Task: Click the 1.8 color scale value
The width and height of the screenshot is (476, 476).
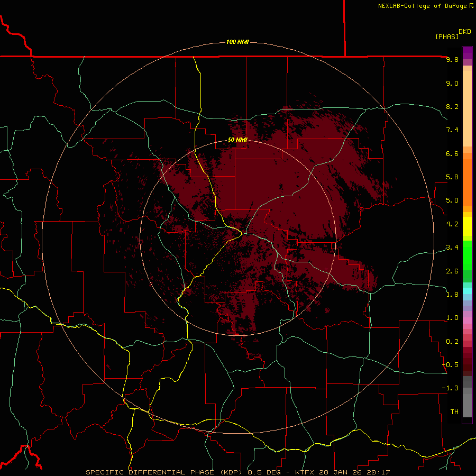Action: pos(452,295)
